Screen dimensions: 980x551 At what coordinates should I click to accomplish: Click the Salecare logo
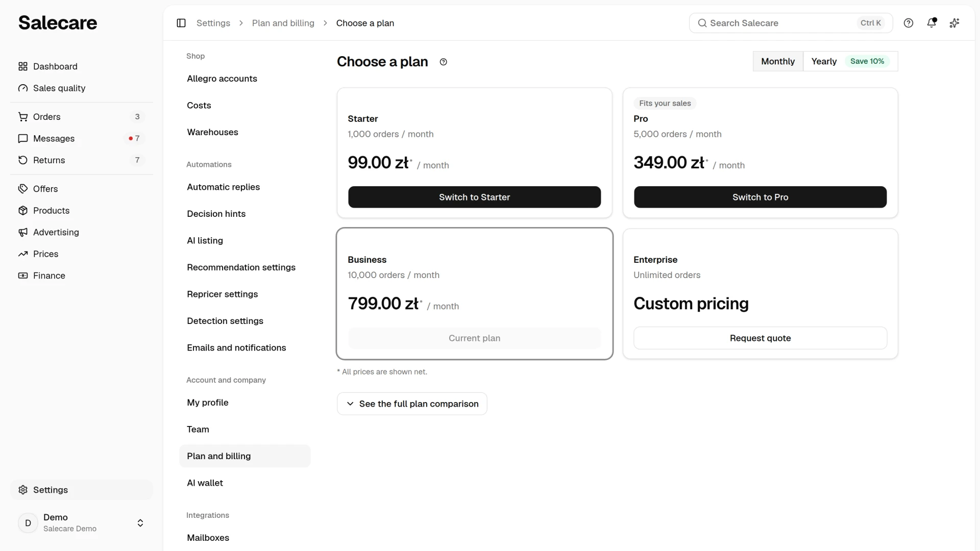tap(58, 23)
